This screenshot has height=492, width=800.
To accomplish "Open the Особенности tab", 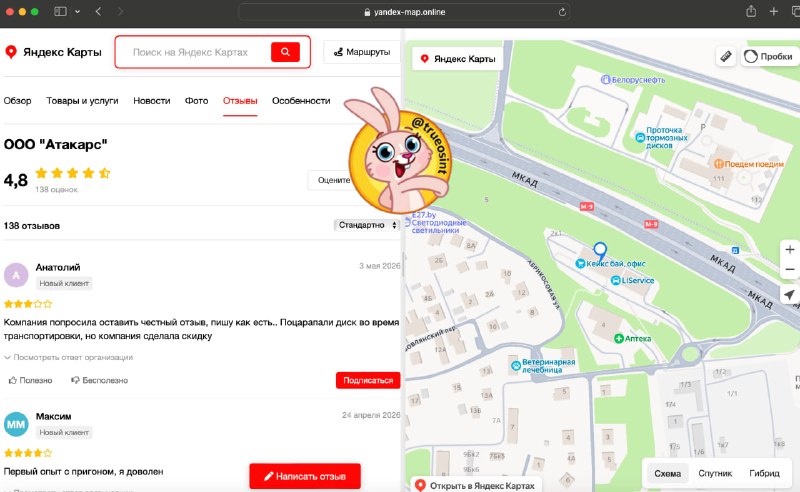I will tap(301, 101).
